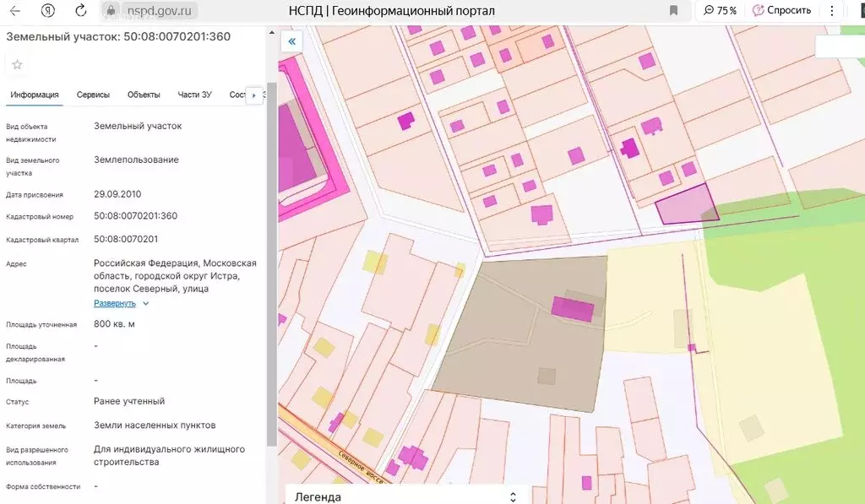Click the НСПД | Геоинформационный портал page title

[x=392, y=10]
